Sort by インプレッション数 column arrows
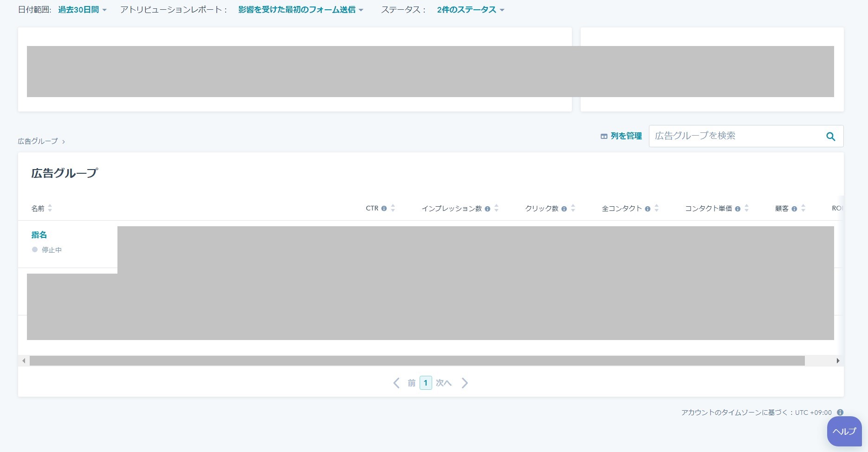 pos(496,209)
